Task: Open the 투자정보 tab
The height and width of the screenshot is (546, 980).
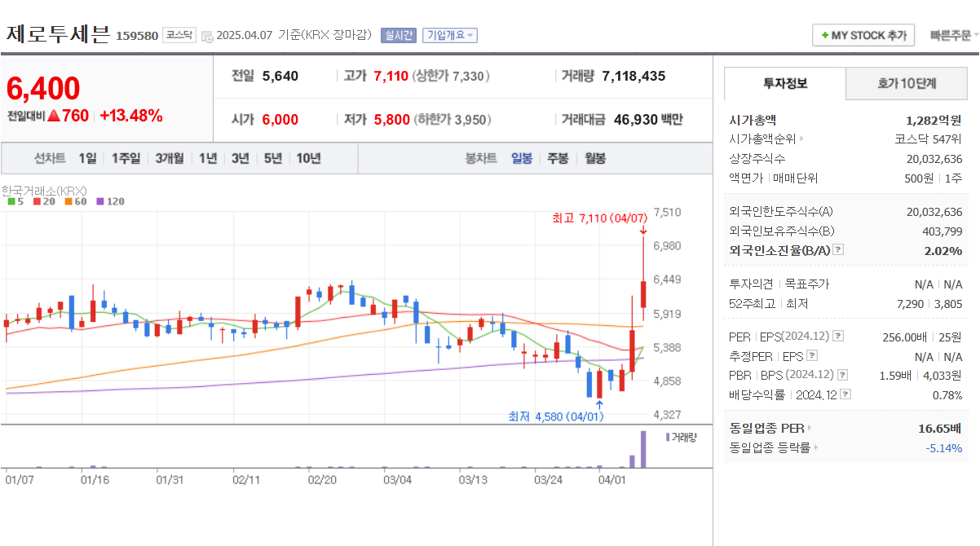Action: click(x=785, y=83)
